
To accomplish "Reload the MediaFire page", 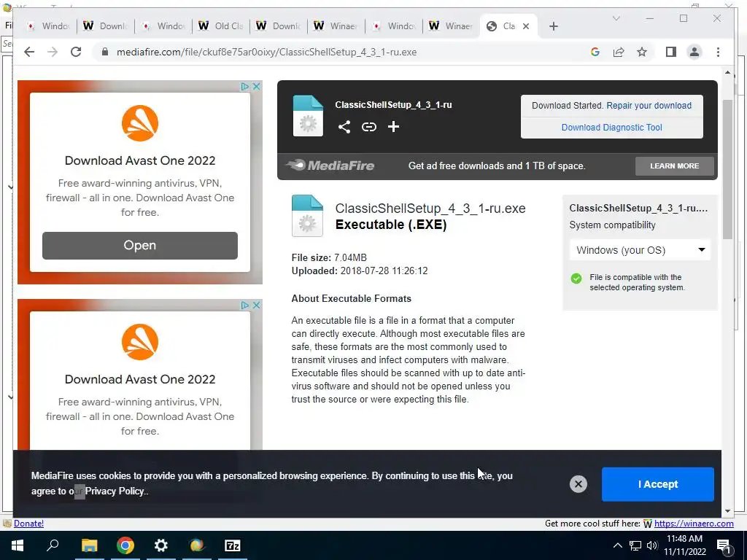I will 76,52.
